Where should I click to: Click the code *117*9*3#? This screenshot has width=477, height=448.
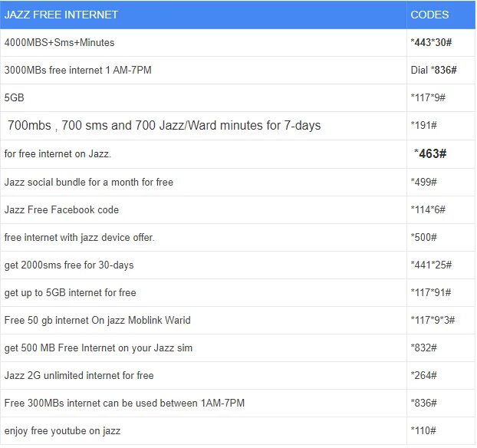(433, 320)
